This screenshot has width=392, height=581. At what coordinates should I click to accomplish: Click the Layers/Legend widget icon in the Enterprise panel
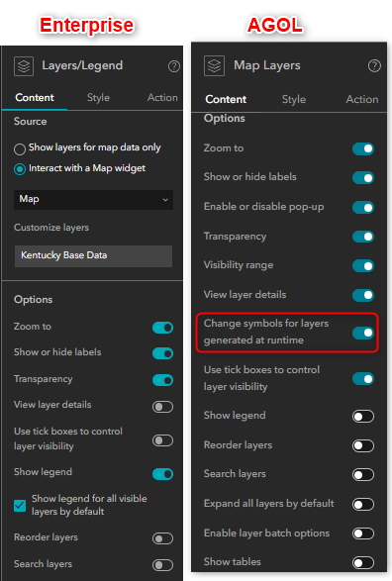(24, 66)
